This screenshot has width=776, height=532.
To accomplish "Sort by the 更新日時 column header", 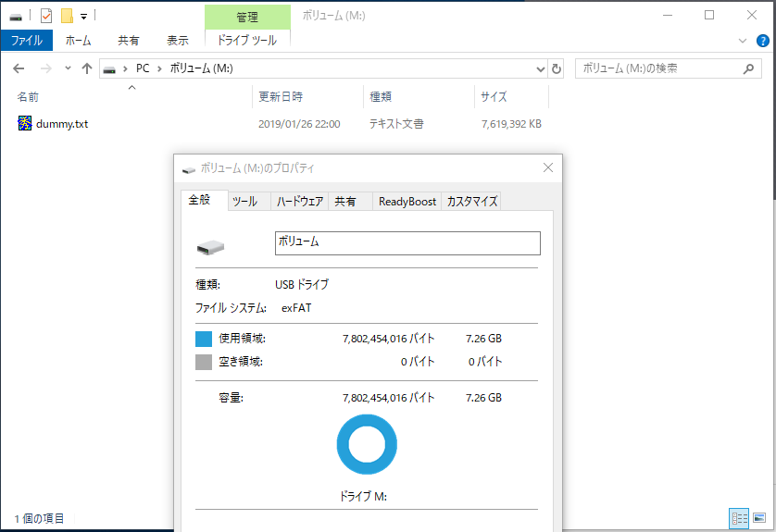I will [281, 97].
